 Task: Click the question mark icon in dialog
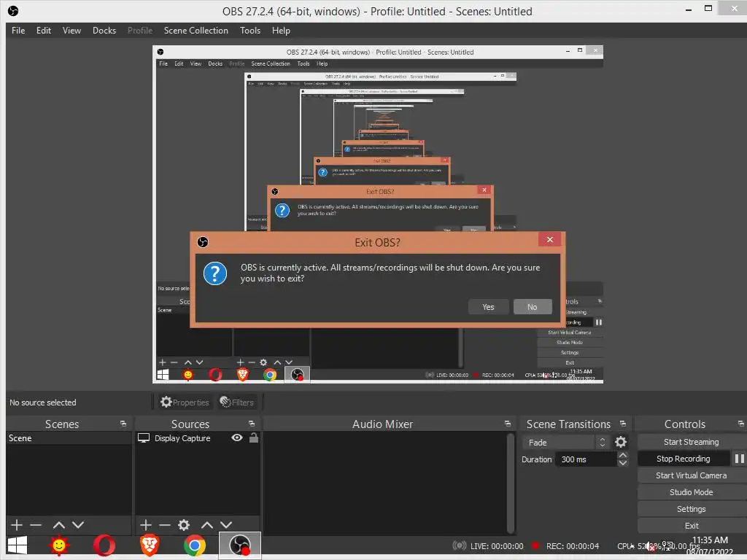click(x=215, y=273)
